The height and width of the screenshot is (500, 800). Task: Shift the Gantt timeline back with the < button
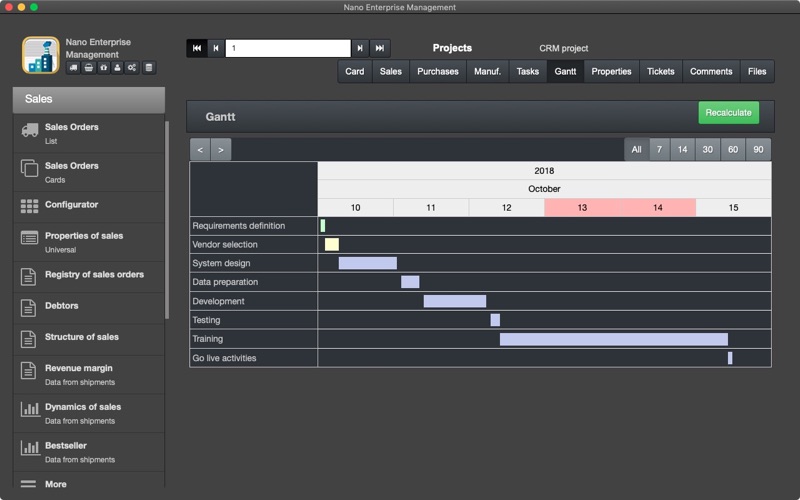tap(200, 150)
